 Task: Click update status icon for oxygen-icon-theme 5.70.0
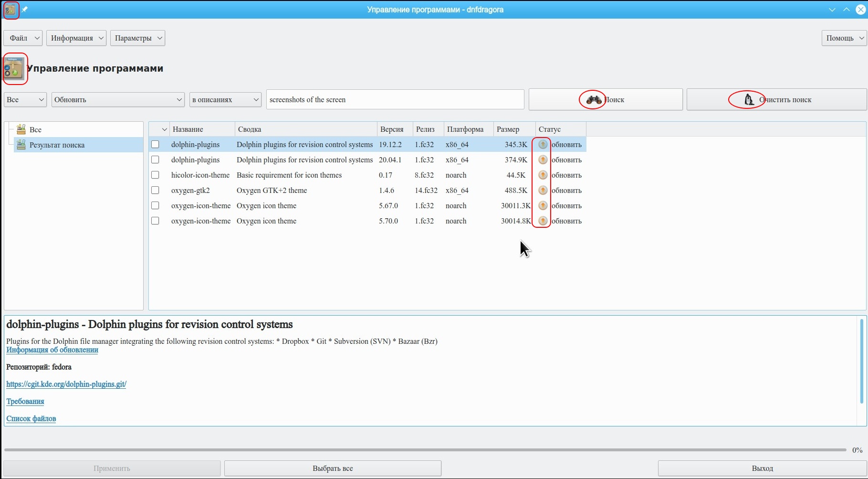coord(543,221)
